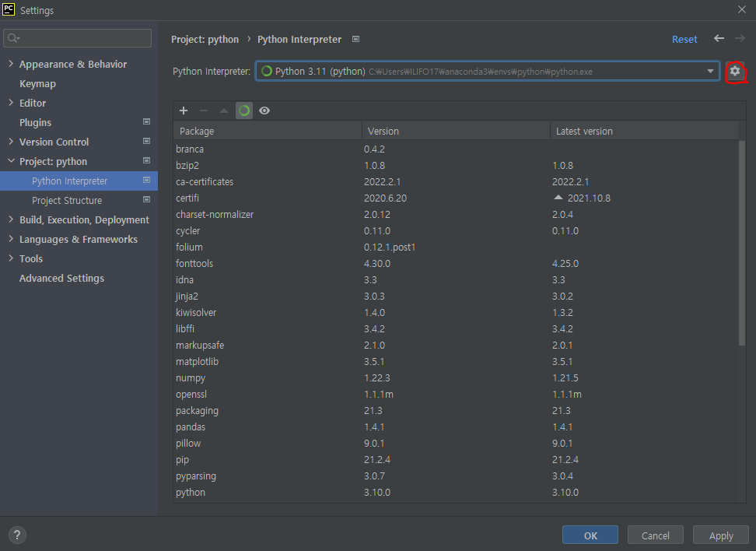Select the matplotlib package row

pyautogui.click(x=456, y=362)
